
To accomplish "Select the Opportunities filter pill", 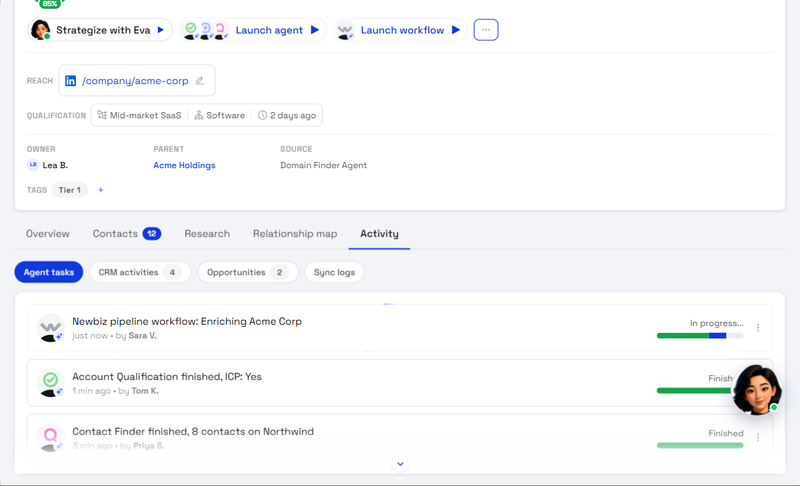I will 247,272.
